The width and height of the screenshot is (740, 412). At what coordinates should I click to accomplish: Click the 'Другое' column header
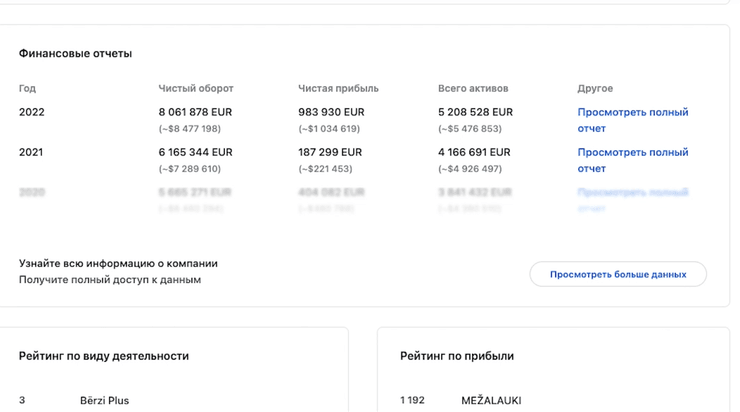(x=595, y=89)
